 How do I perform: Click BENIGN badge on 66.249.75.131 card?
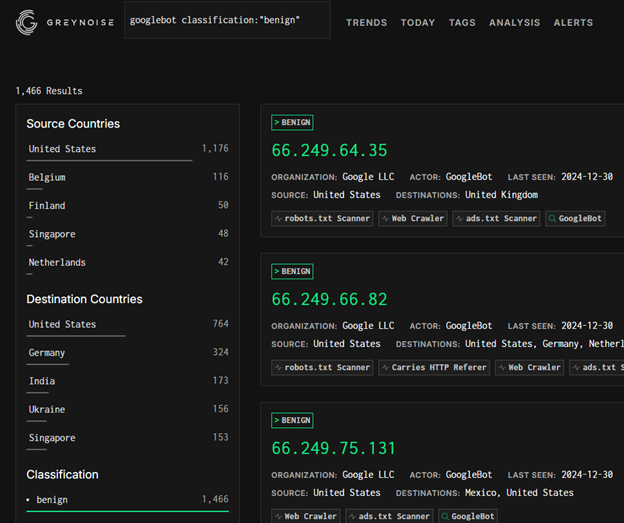pos(292,420)
